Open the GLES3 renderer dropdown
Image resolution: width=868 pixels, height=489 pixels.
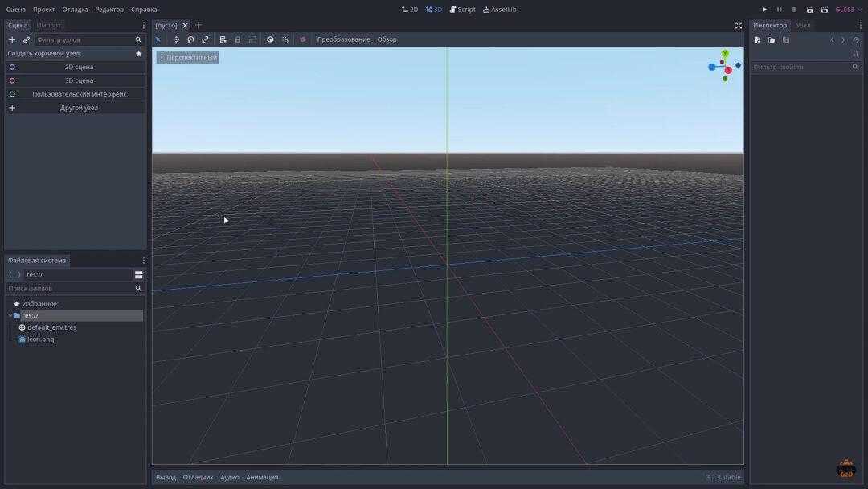(x=849, y=10)
